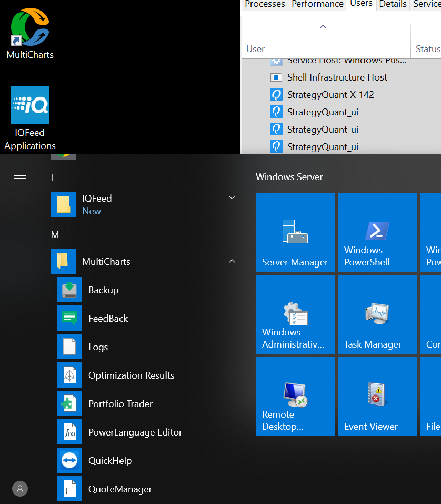Launch the Backup icon under MultiCharts
This screenshot has width=441, height=504.
[69, 290]
